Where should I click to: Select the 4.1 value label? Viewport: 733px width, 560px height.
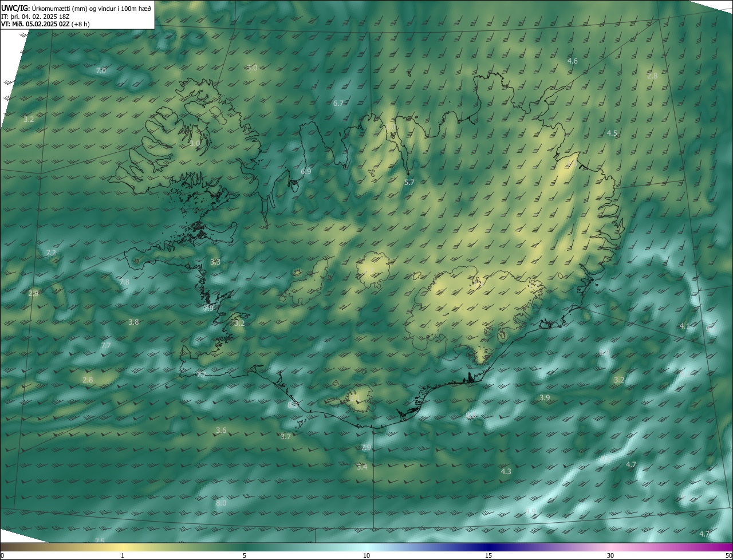click(685, 326)
